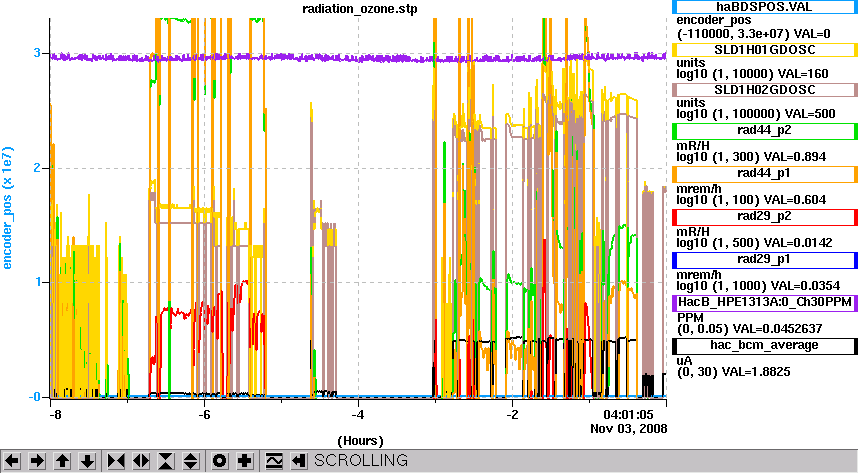
Task: Click the pan left arrow button
Action: 12,461
